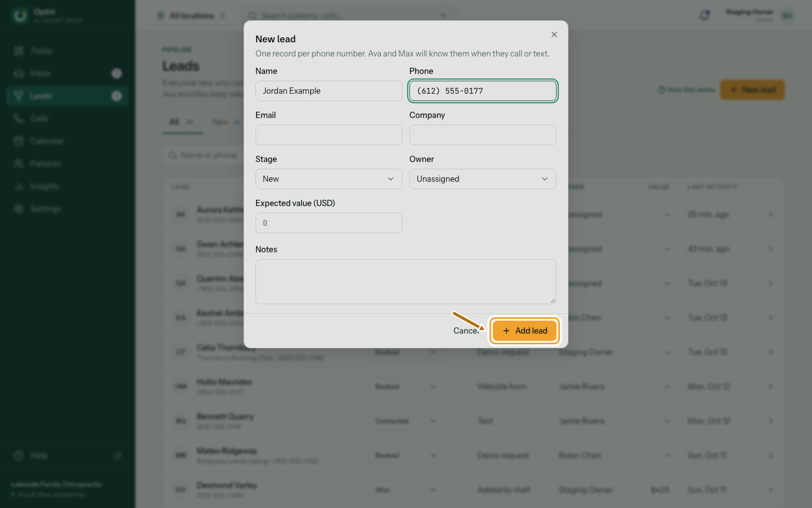This screenshot has height=508, width=812.
Task: Open Contacted stage dropdown in Bennett Quarry row
Action: [406, 421]
